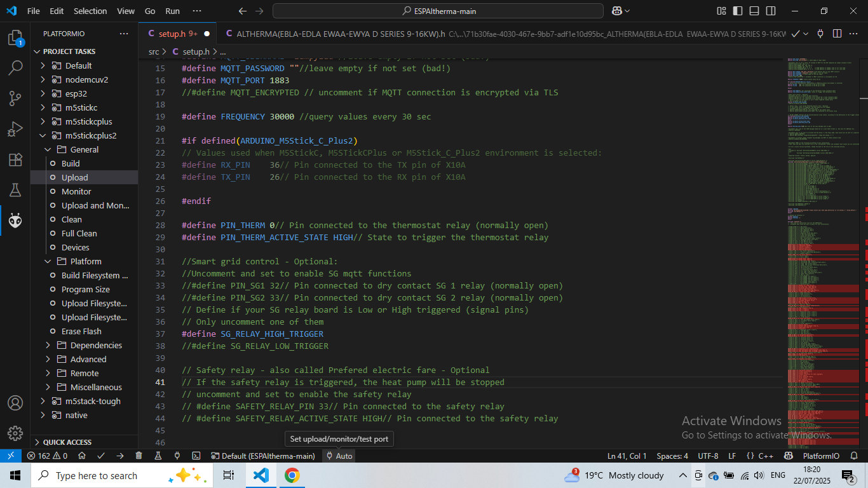
Task: Toggle the secondary side bar
Action: click(771, 11)
